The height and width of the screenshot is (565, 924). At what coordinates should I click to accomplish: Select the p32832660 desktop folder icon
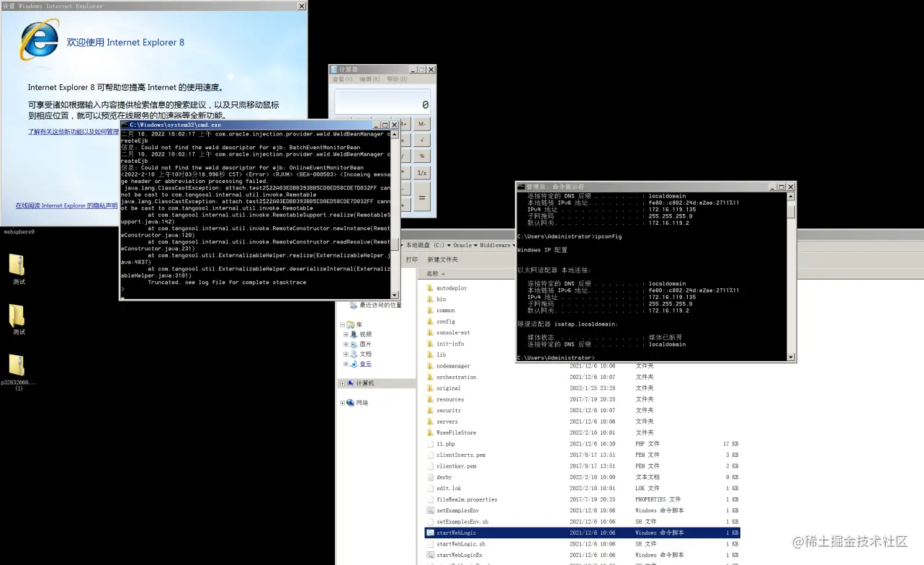click(17, 365)
